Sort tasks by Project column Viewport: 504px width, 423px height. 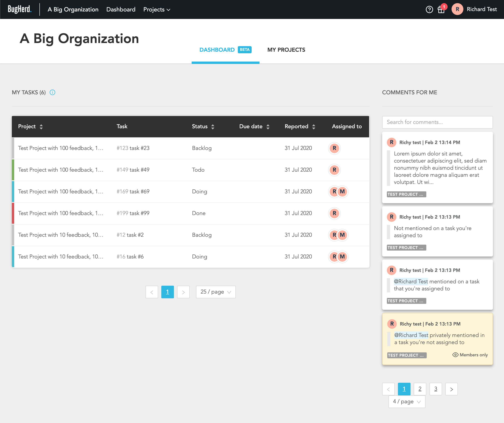coord(41,126)
